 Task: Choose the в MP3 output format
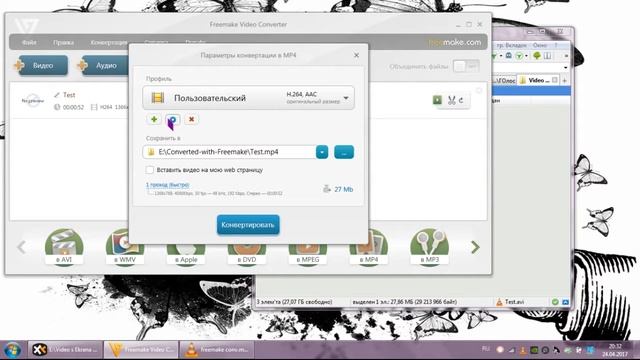(430, 248)
